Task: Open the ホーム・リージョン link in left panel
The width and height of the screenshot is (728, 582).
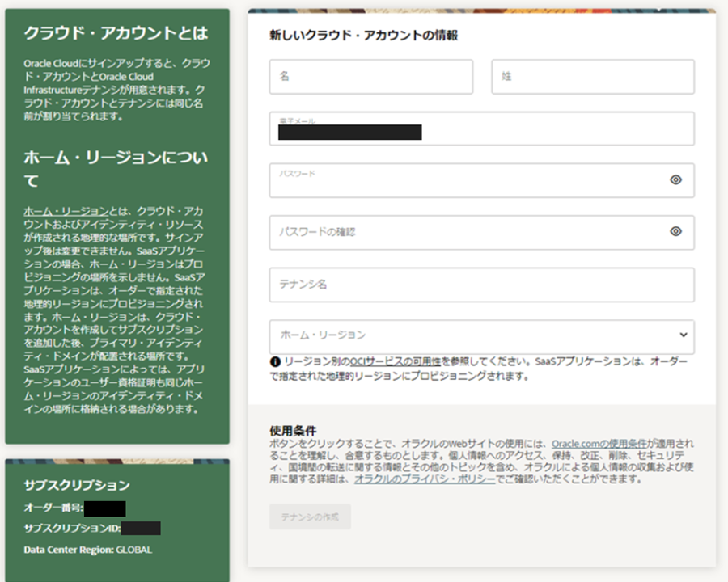Action: coord(66,211)
